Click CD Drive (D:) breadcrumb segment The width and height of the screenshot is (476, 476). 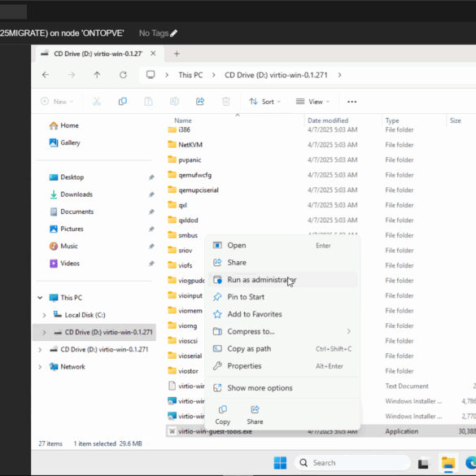(x=276, y=75)
